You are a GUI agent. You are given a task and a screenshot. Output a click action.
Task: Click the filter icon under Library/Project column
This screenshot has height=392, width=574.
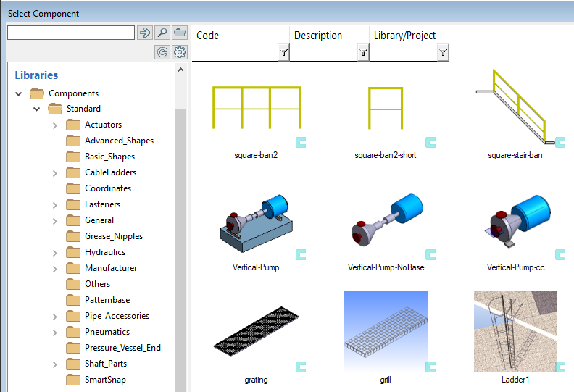(443, 52)
